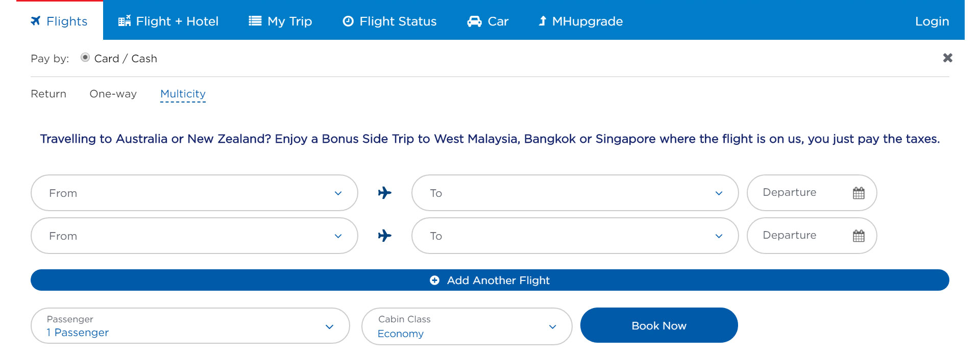Click the airplane icon between first From and To

click(385, 193)
